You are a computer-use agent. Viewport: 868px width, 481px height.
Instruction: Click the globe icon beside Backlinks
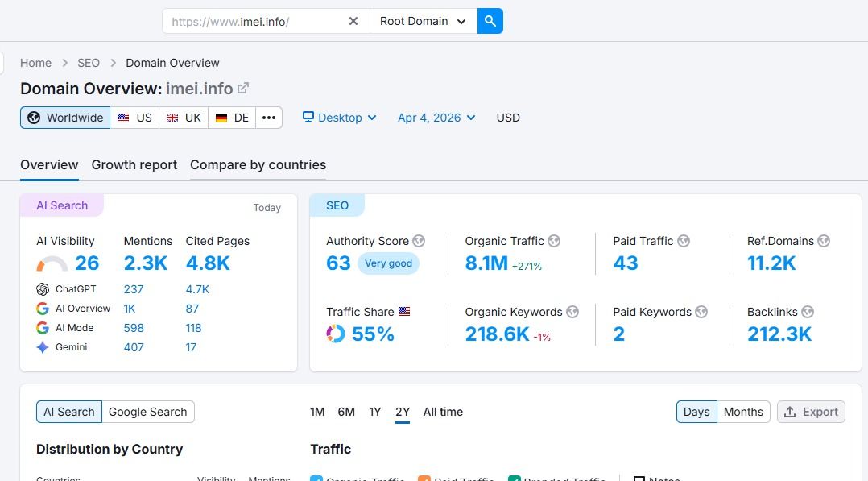point(808,312)
